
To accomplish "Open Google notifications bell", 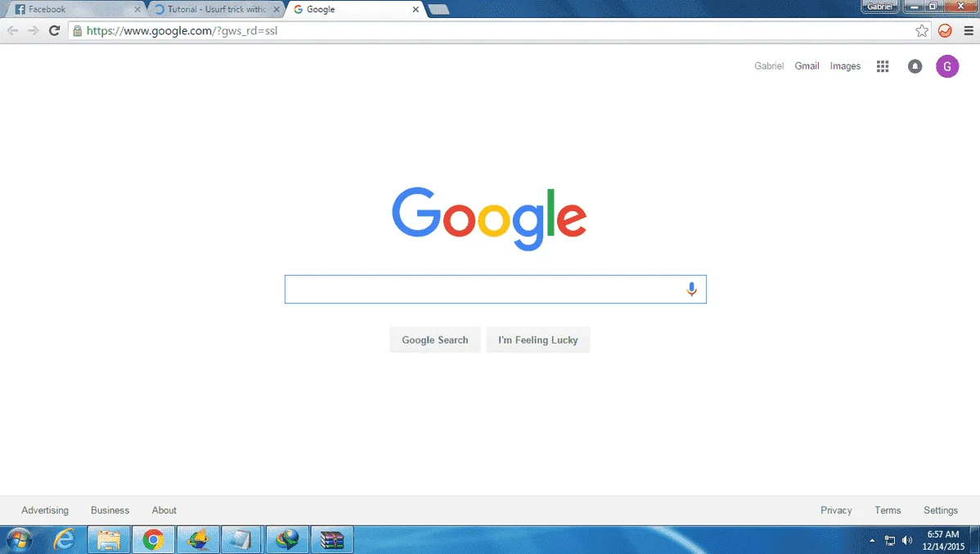I will coord(915,66).
